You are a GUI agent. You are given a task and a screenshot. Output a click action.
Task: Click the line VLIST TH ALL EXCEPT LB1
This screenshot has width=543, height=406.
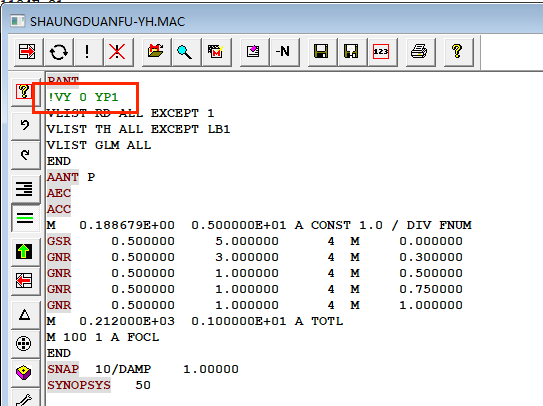point(139,129)
